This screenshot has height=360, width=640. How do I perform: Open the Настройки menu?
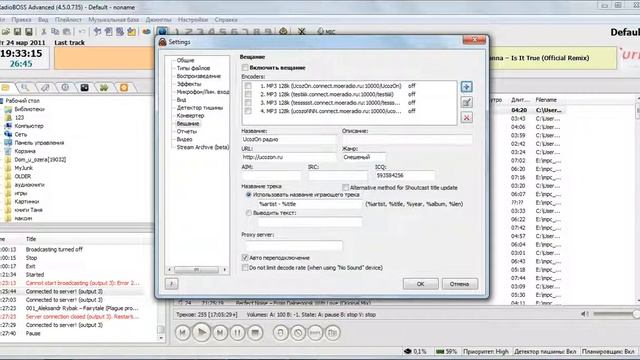[x=193, y=20]
